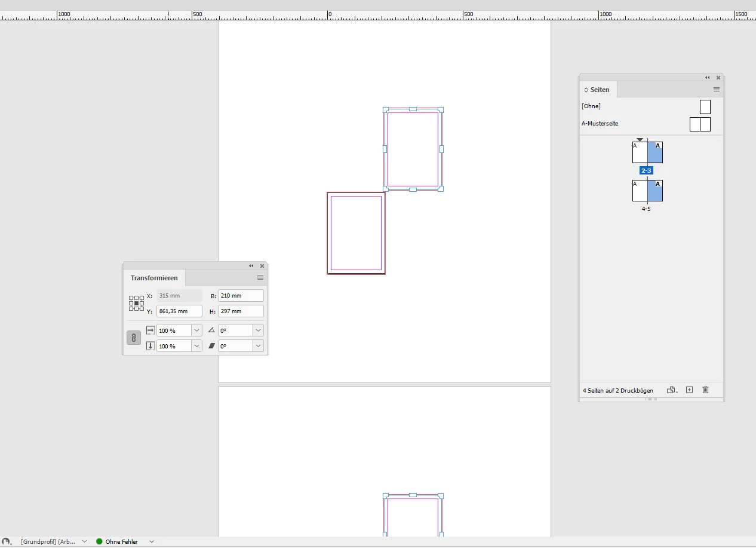This screenshot has height=548, width=756.
Task: Toggle the constrain proportions chain link
Action: pyautogui.click(x=134, y=338)
